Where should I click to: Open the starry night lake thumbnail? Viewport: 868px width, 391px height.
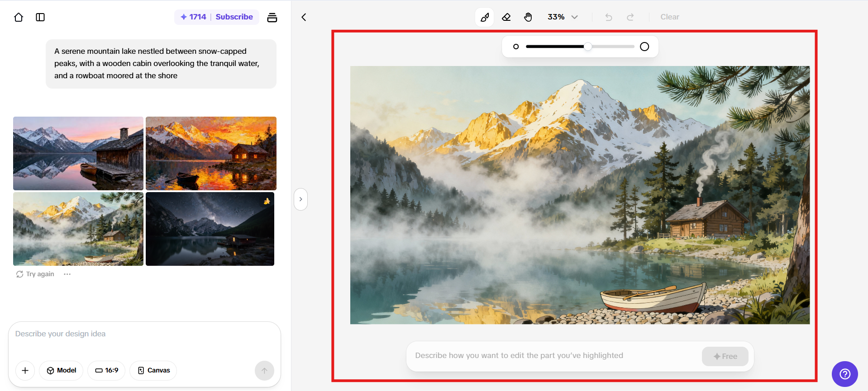[210, 229]
